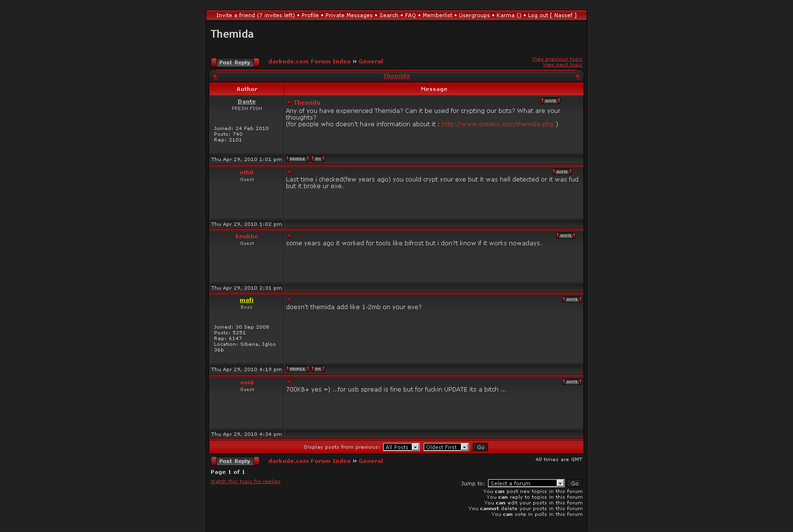The image size is (793, 532).
Task: Open the darkode.com Forum Index breadcrumb
Action: coord(309,61)
